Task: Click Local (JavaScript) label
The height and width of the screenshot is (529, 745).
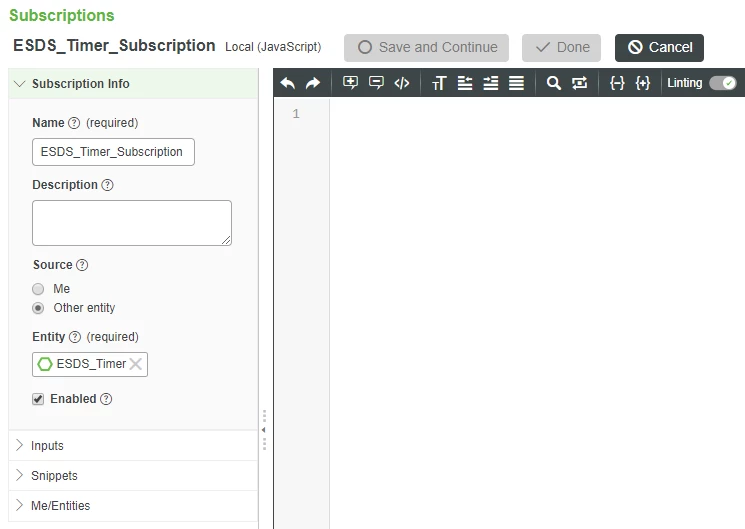Action: (273, 47)
